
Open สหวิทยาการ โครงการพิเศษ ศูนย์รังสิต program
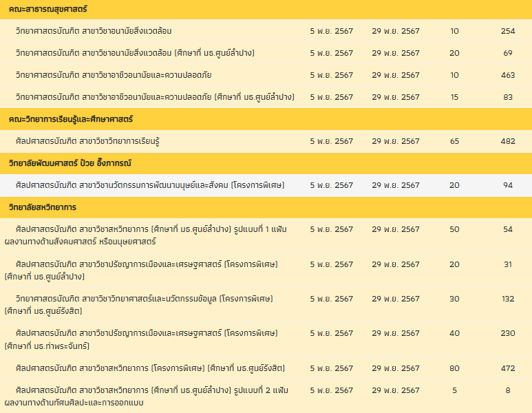click(x=150, y=368)
